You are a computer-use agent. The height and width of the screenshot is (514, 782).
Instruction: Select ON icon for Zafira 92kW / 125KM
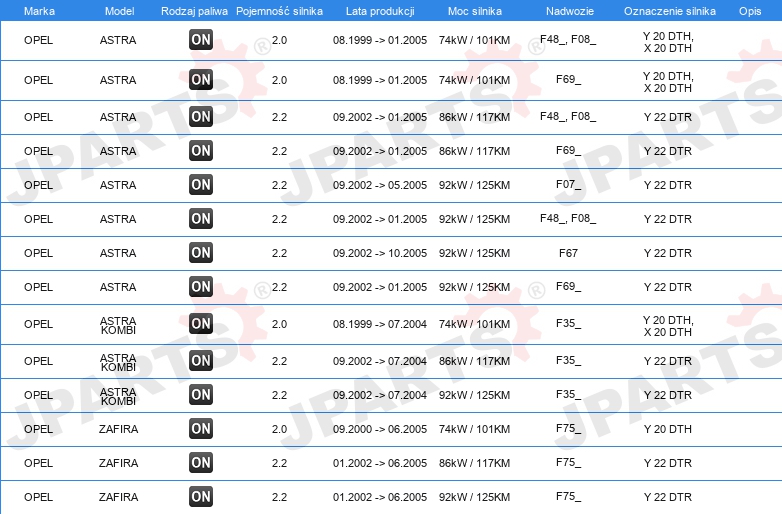(x=201, y=497)
